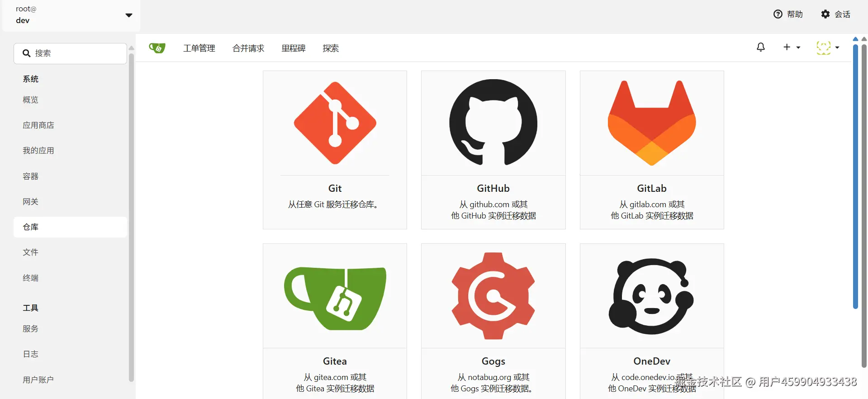Open the plus create menu
This screenshot has width=868, height=399.
tap(792, 47)
